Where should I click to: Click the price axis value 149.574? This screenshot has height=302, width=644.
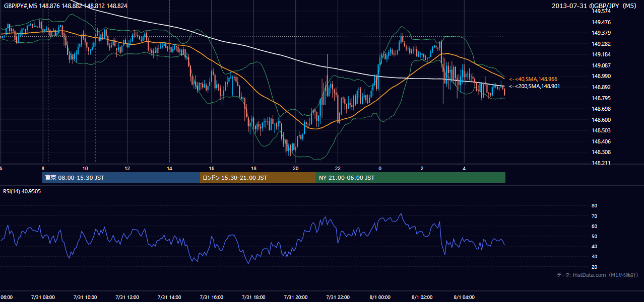602,11
